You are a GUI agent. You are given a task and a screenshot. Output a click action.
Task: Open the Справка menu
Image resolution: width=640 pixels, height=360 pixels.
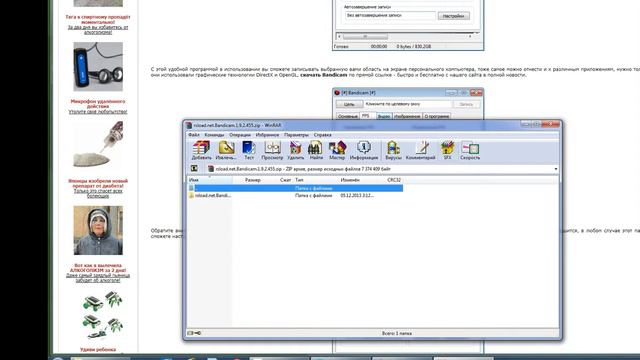pyautogui.click(x=322, y=135)
